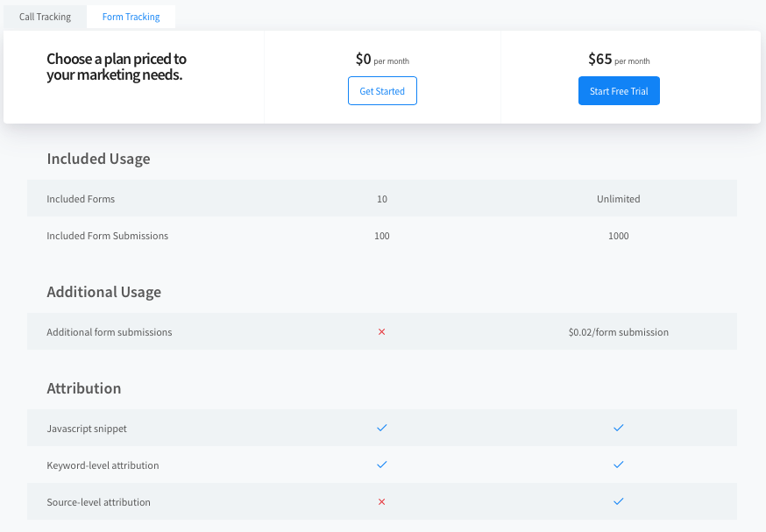Click the Get Started button
This screenshot has width=766, height=532.
click(x=382, y=90)
